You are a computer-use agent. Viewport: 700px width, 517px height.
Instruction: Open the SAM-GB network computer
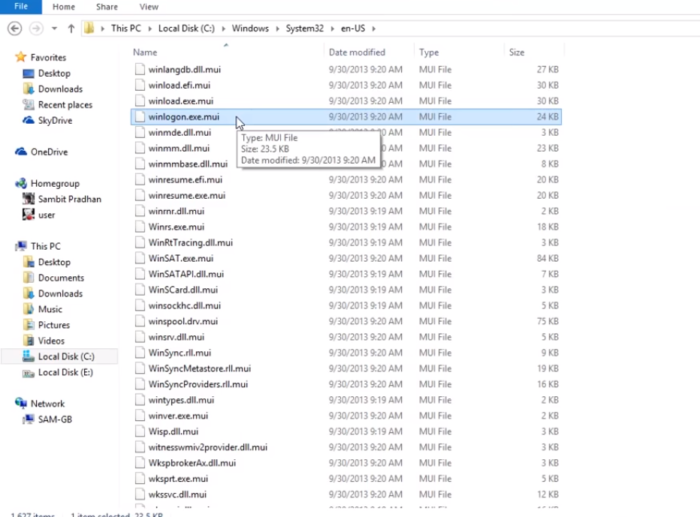[54, 419]
